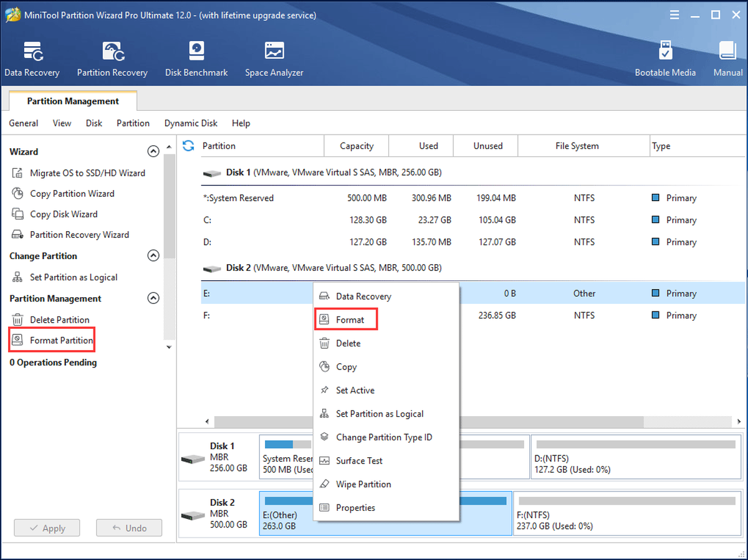Image resolution: width=748 pixels, height=560 pixels.
Task: Sort by File System column header
Action: click(x=583, y=146)
